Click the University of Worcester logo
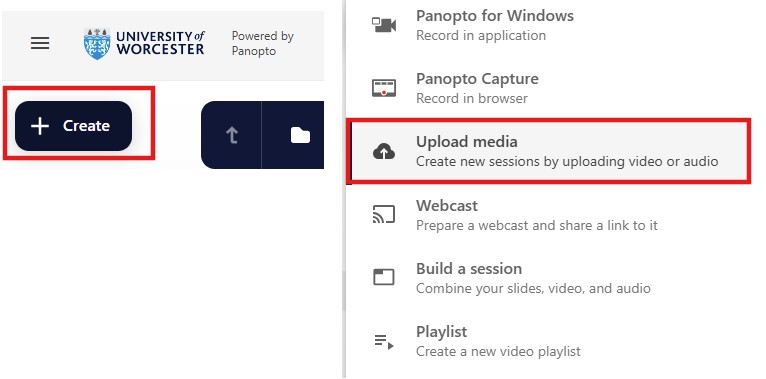 click(144, 43)
